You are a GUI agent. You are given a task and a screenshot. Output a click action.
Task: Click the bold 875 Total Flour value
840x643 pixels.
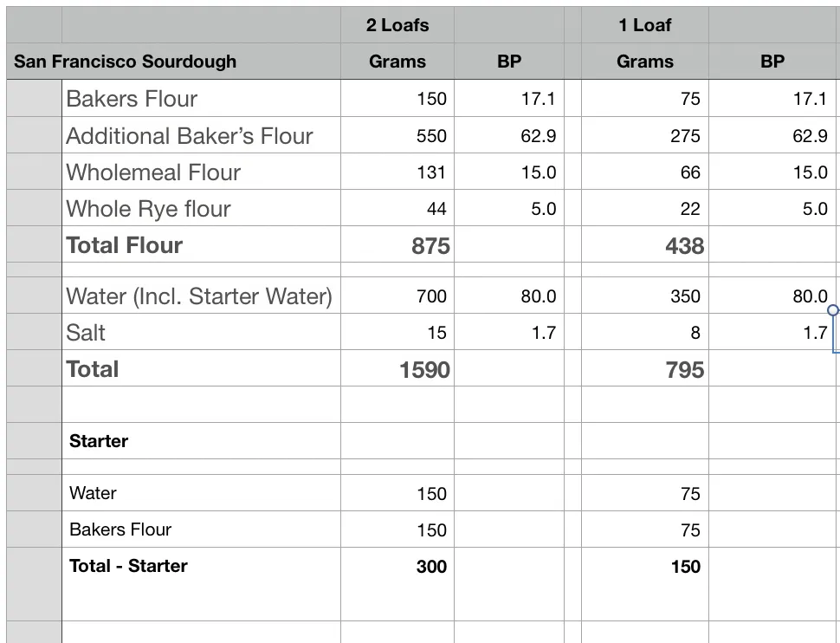(430, 246)
